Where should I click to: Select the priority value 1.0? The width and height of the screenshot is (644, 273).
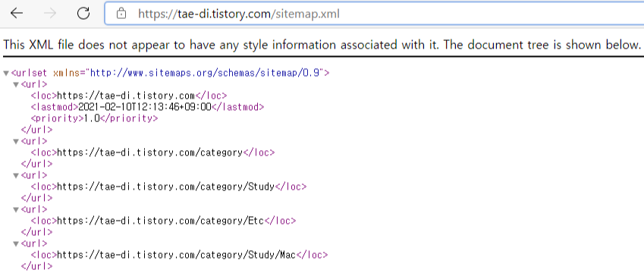[92, 118]
